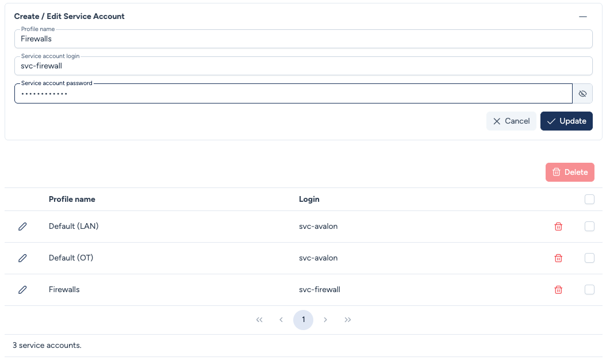Tick the Default (OT) row checkbox

pos(589,258)
